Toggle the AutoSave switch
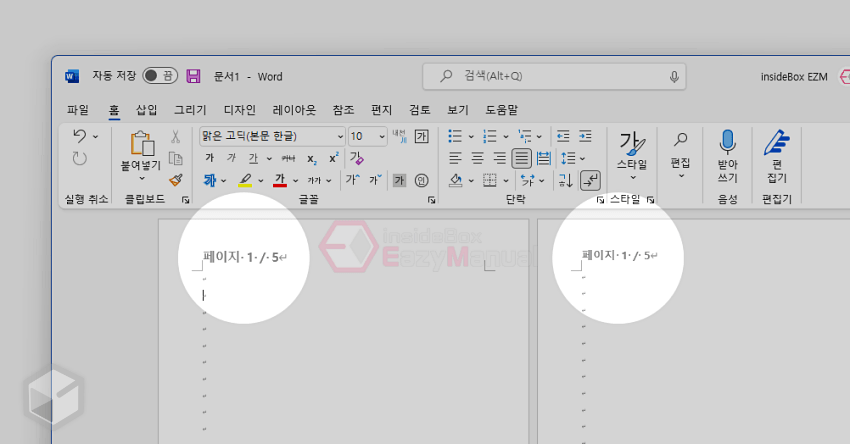The image size is (850, 444). (x=160, y=76)
